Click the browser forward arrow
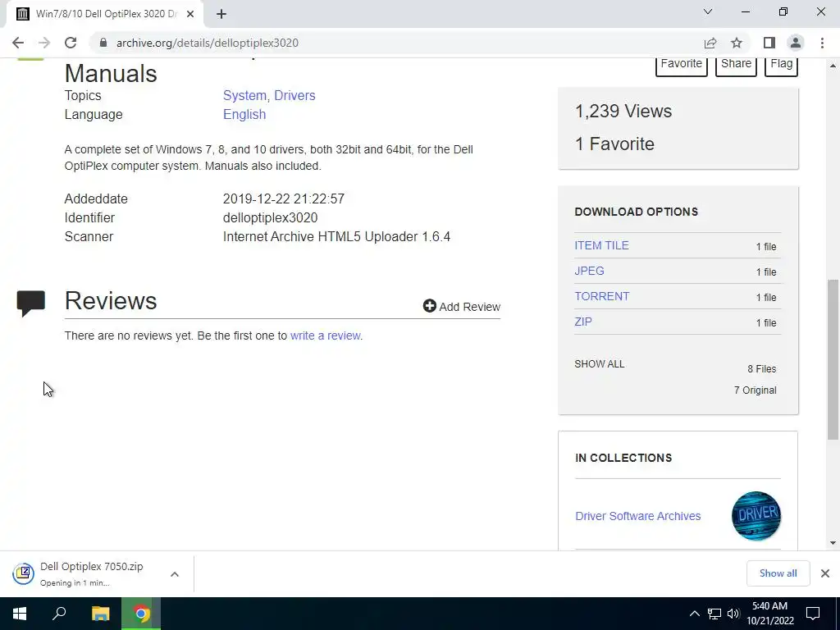 pyautogui.click(x=44, y=43)
